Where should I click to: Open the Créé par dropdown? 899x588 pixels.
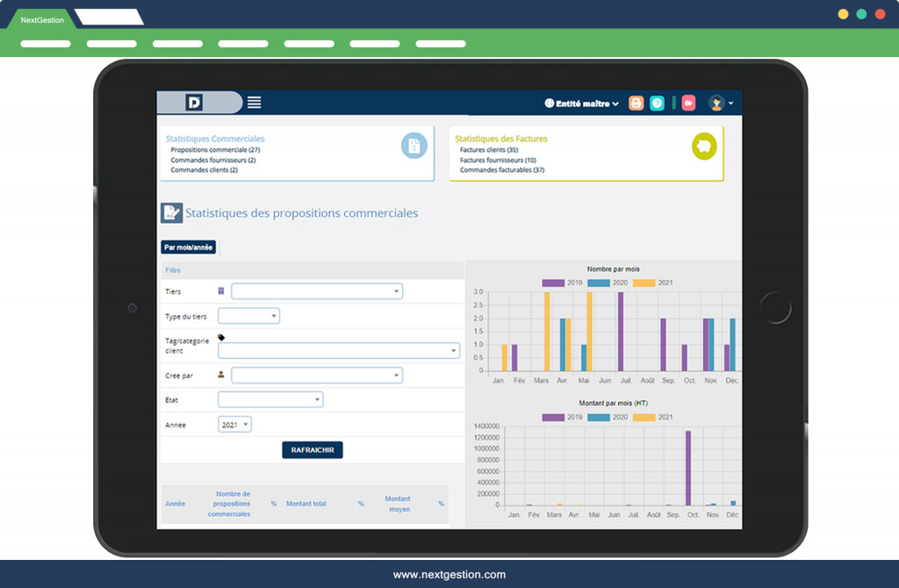(316, 376)
